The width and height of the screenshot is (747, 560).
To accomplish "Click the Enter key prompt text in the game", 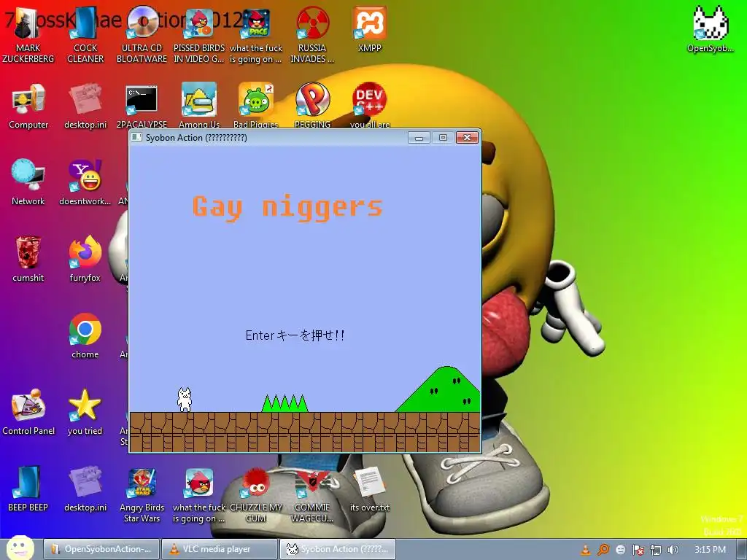I will (295, 335).
